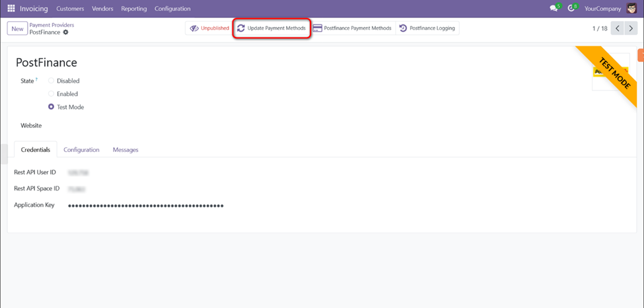Expand the Reporting menu
Viewport: 644px width, 308px height.
click(133, 9)
